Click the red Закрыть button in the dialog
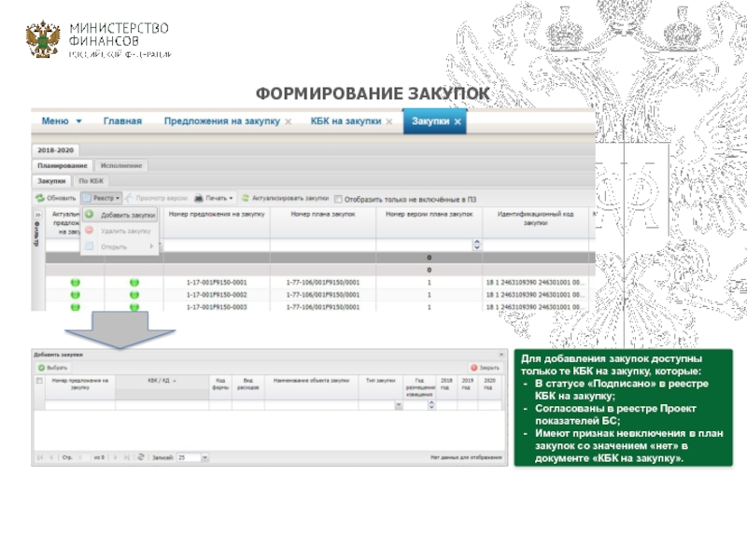Viewport: 747px width, 560px height. pyautogui.click(x=485, y=368)
